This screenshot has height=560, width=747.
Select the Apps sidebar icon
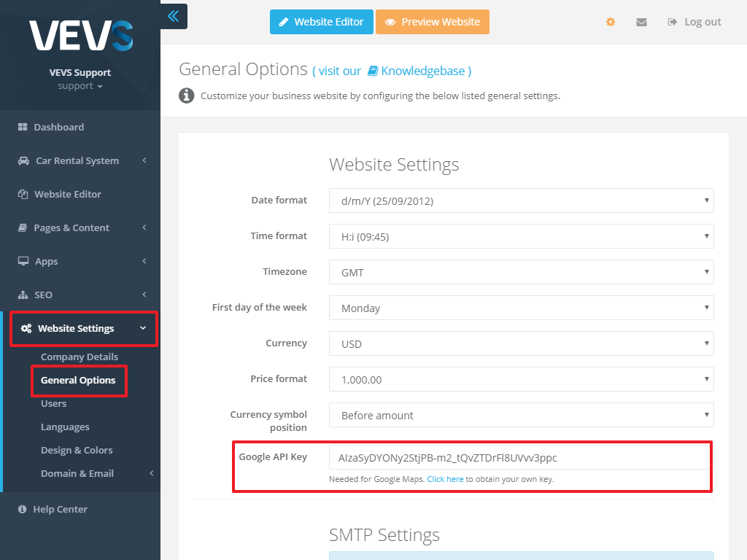point(23,261)
